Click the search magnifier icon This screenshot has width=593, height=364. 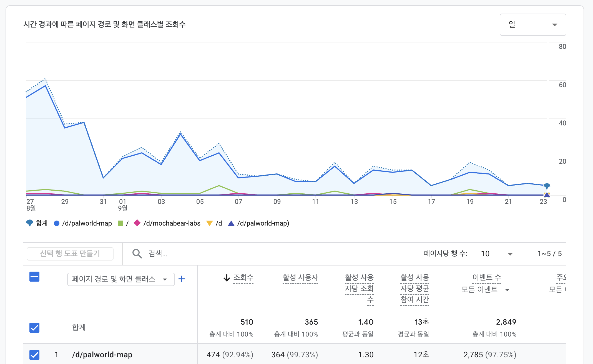click(137, 254)
